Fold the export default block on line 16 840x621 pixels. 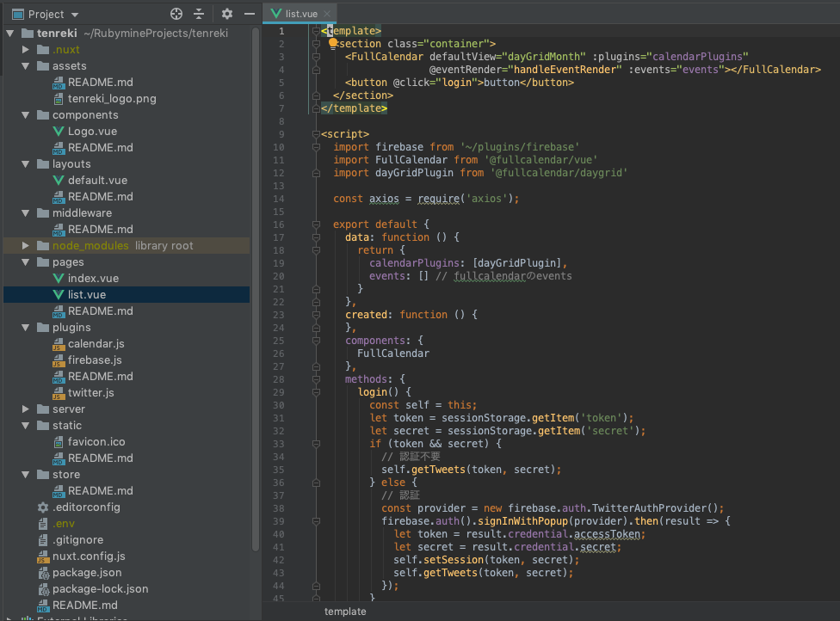[316, 224]
